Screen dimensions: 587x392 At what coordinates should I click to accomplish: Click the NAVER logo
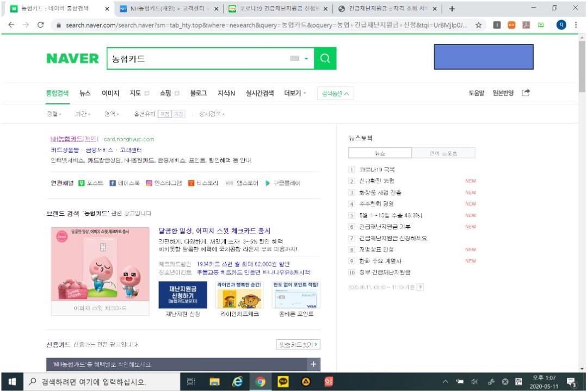coord(72,58)
